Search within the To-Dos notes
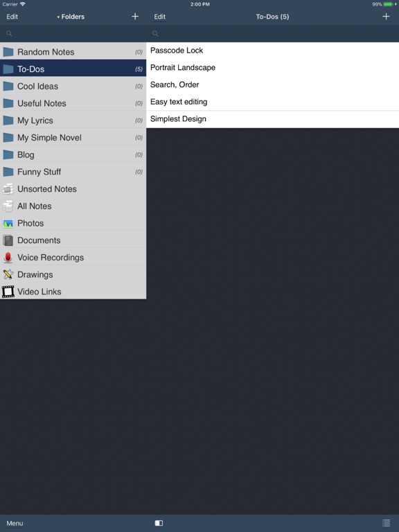Screen dimensions: 399x532 click(272, 33)
